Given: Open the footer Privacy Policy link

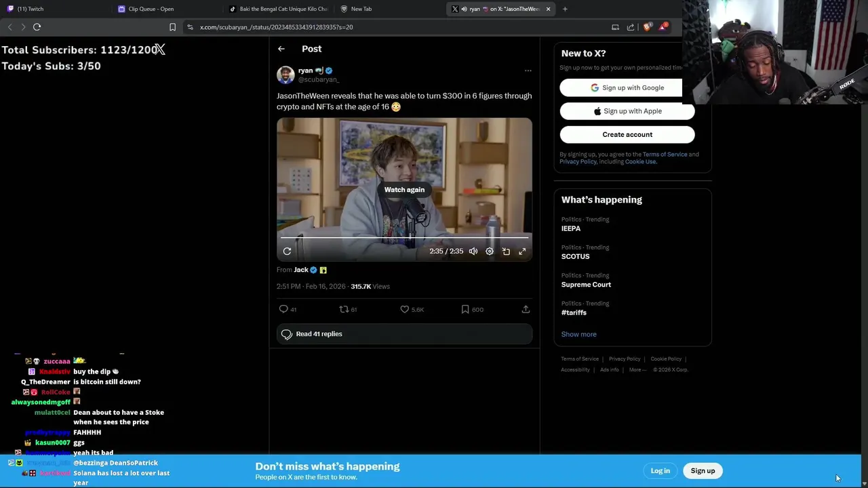Looking at the screenshot, I should (x=625, y=359).
